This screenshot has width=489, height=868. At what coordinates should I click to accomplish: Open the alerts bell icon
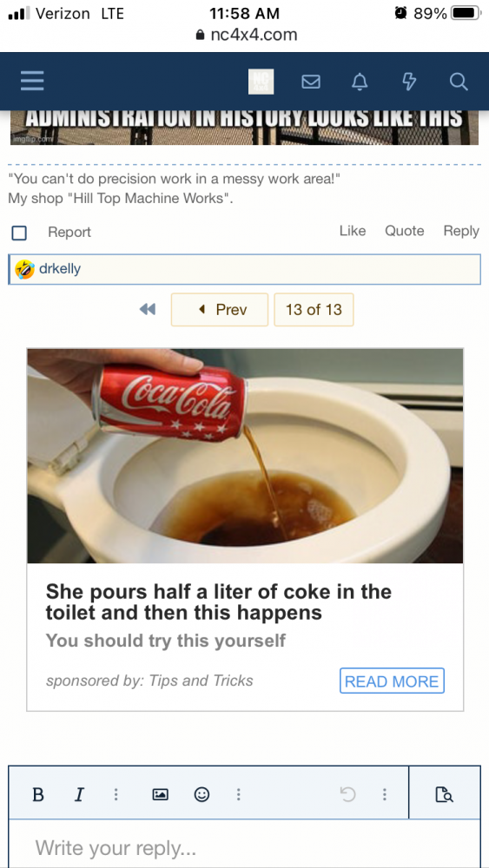pos(360,82)
